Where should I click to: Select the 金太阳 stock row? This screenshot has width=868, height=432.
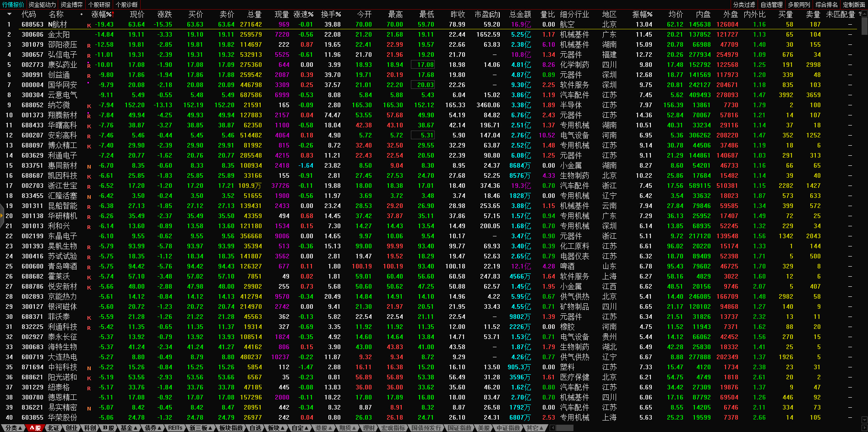[59, 35]
